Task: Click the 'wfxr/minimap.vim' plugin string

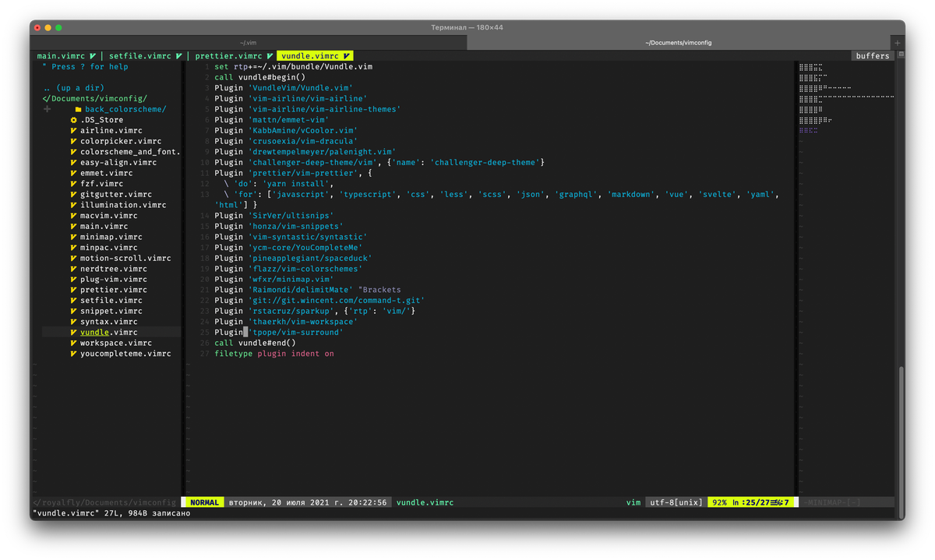Action: click(291, 279)
